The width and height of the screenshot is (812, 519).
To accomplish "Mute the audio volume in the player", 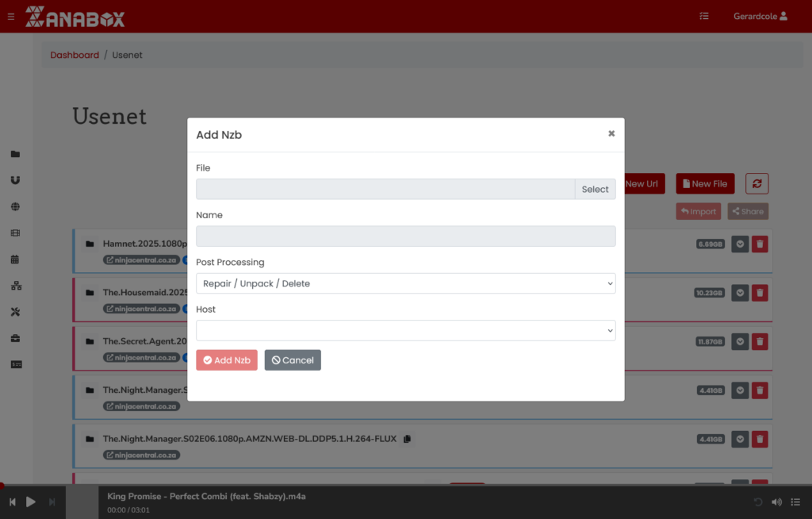I will (x=776, y=502).
